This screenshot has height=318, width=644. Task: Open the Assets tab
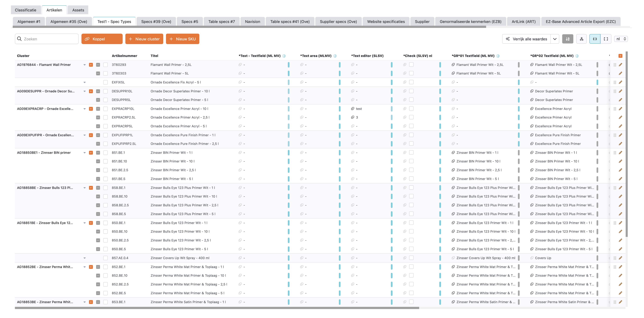pyautogui.click(x=78, y=10)
